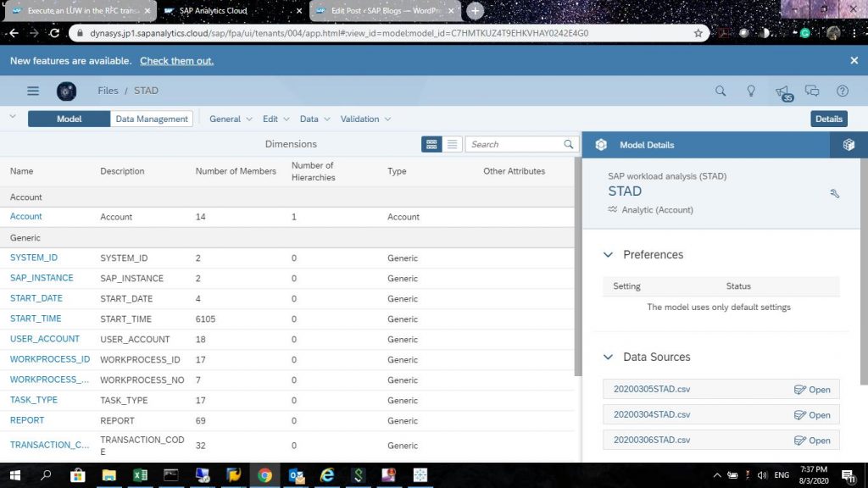Open the dimension details cube panel icon
Viewport: 868px width, 488px height.
pos(849,145)
